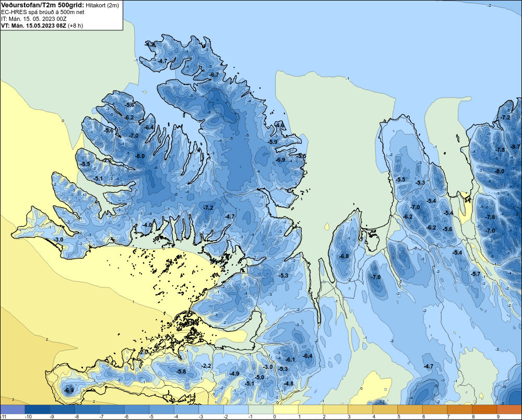522x420 pixels.
Task: Click the 'Hitakort (2m)' label in the header
Action: pos(102,5)
